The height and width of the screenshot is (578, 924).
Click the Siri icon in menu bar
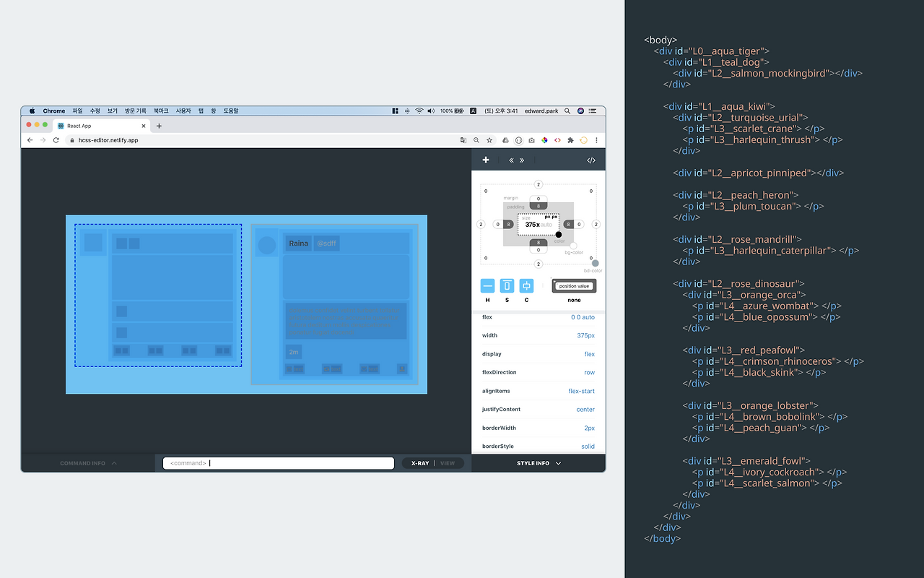click(580, 111)
